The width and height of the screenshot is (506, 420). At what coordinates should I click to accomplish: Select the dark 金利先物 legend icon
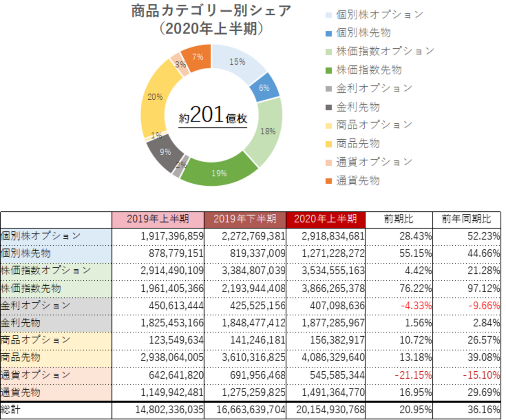pyautogui.click(x=328, y=107)
